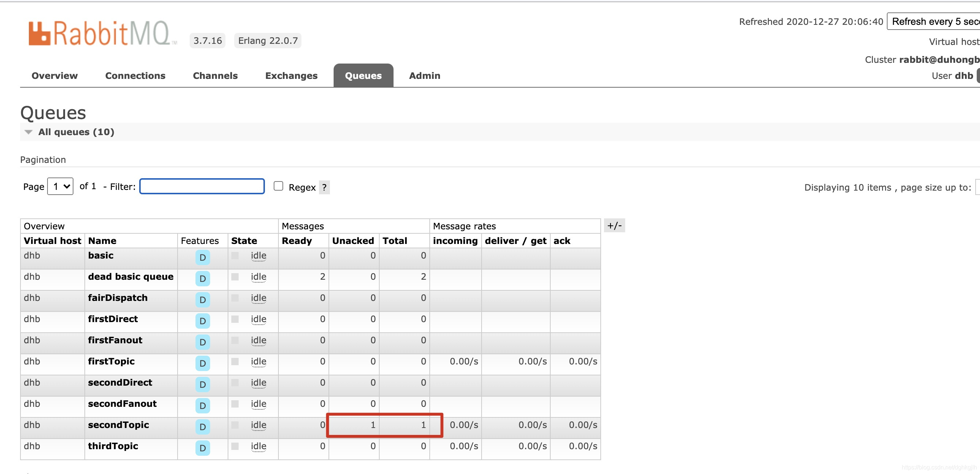Click the idle state of secondTopic row
The width and height of the screenshot is (980, 474).
[x=259, y=425]
